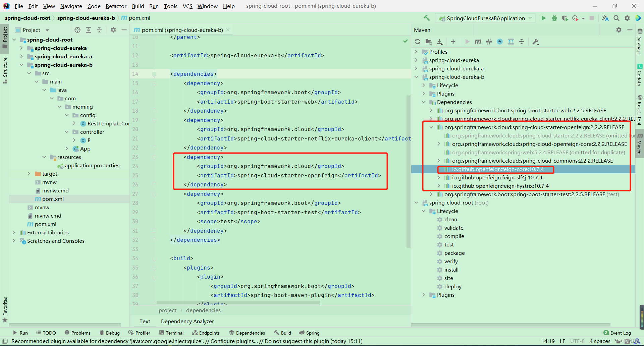644x346 pixels.
Task: Click the Execute Maven Goal icon
Action: point(478,42)
